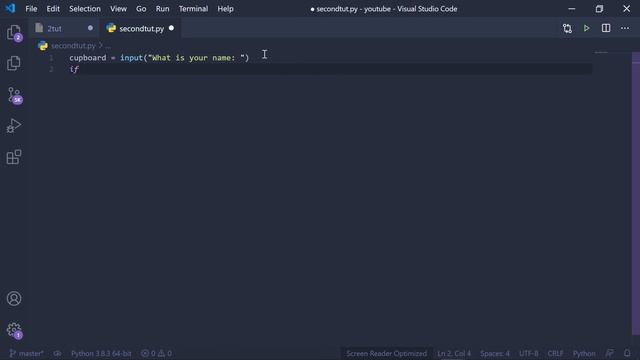Click the 'cupboard' variable on line 1
This screenshot has height=360, width=640.
(88, 58)
